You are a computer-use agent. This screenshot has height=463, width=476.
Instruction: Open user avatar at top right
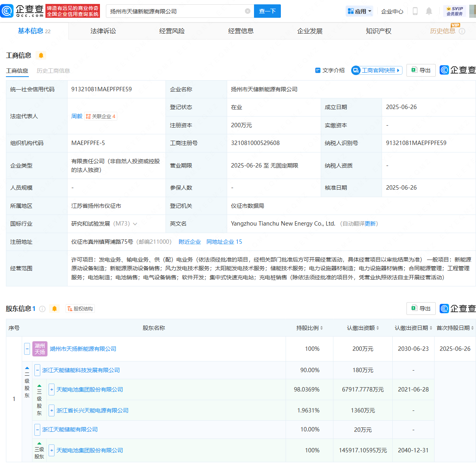click(x=472, y=11)
